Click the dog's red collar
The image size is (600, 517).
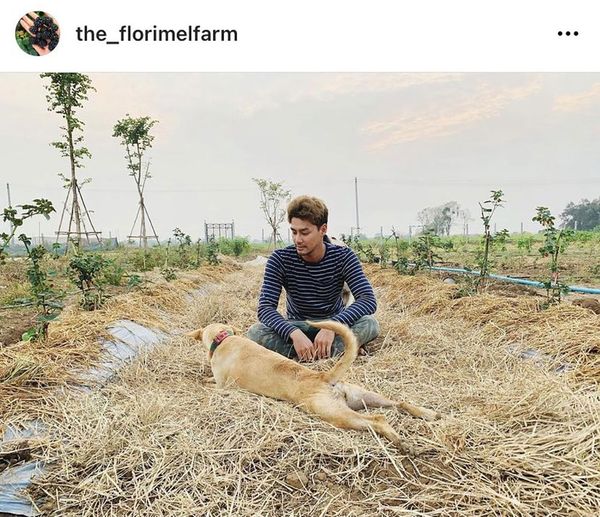coord(218,340)
